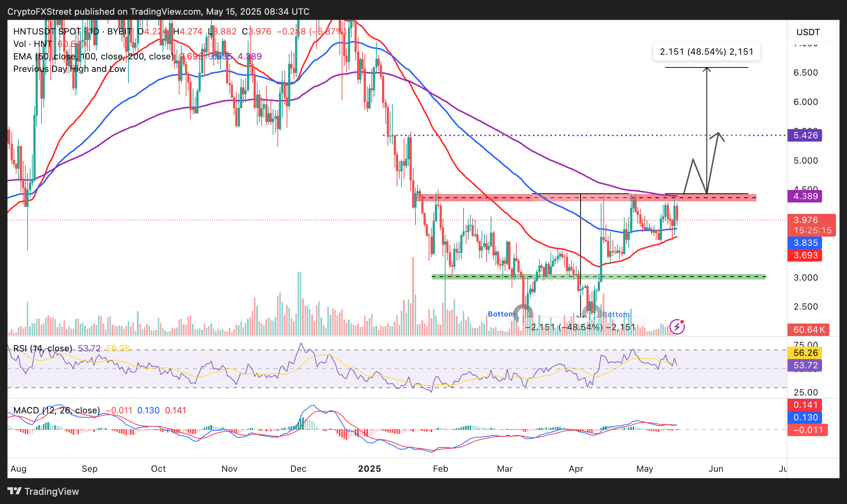Click the TradingView logo at bottom left
This screenshot has height=504, width=847.
point(43,491)
